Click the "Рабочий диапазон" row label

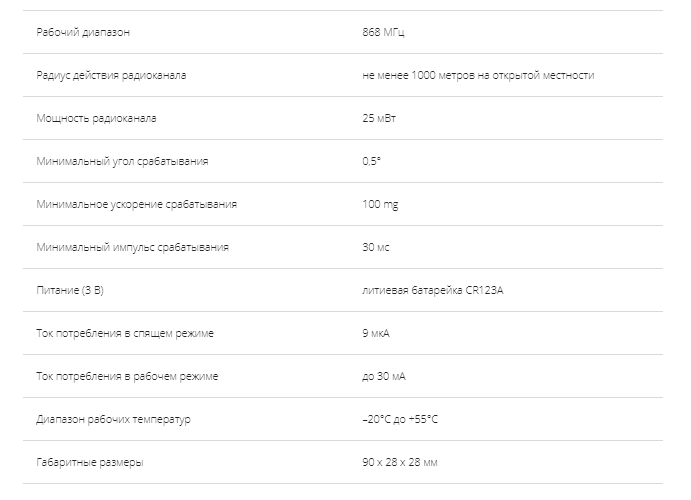pyautogui.click(x=83, y=32)
